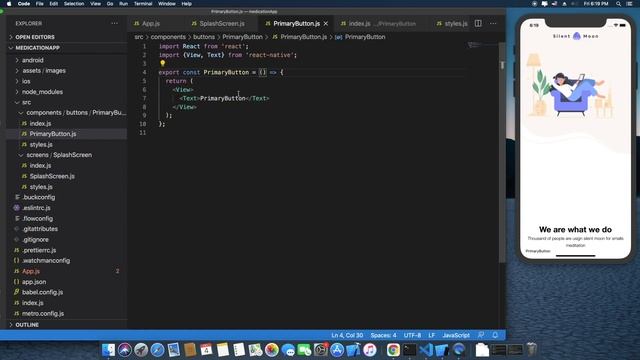Open Photos app in the Dock
Screen dimensions: 640x360
coord(272,350)
